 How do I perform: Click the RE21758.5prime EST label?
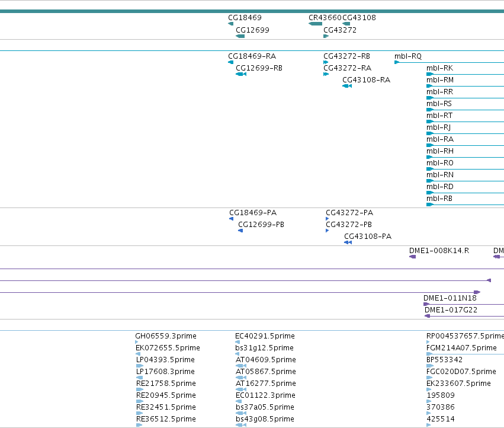pyautogui.click(x=166, y=384)
